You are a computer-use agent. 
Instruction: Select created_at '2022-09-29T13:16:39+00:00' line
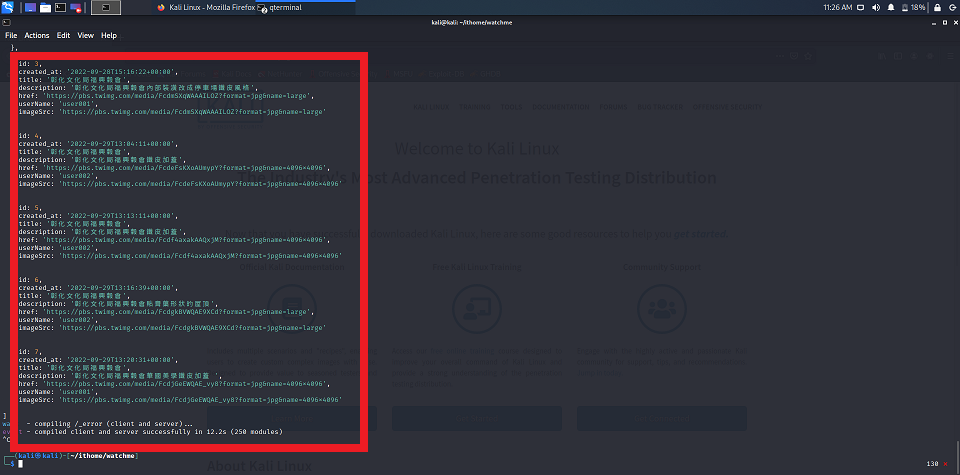click(x=97, y=287)
